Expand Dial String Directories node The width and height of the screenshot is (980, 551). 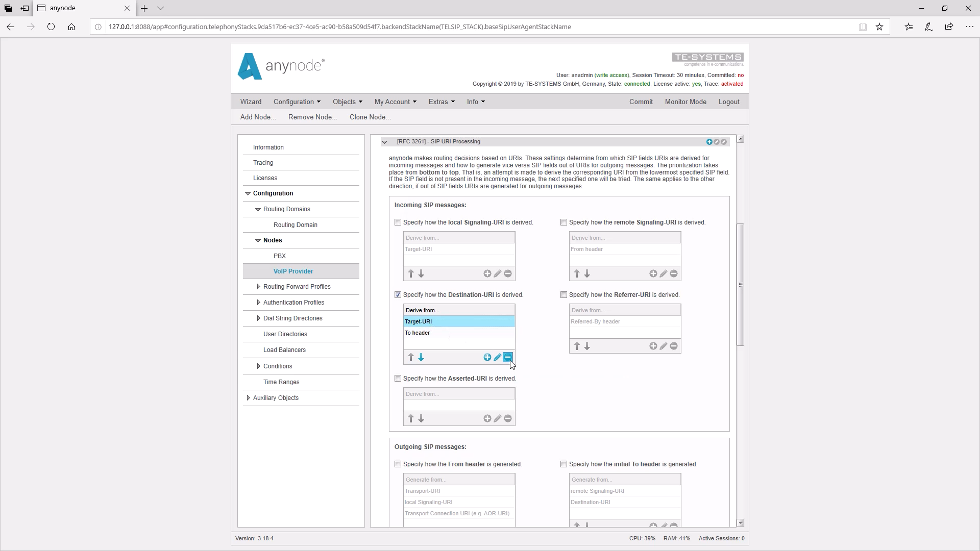(x=258, y=318)
